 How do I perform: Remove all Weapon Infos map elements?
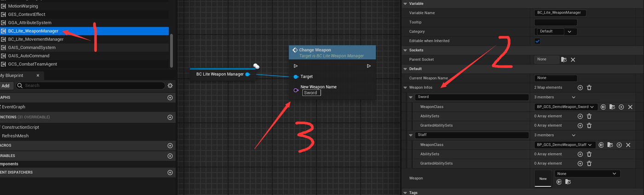(x=589, y=87)
